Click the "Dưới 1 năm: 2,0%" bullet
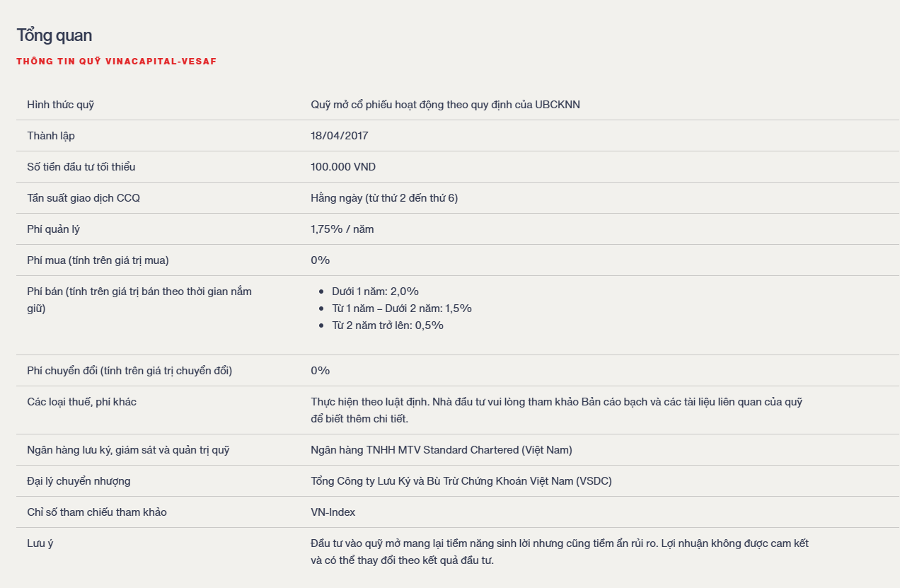 (x=376, y=292)
